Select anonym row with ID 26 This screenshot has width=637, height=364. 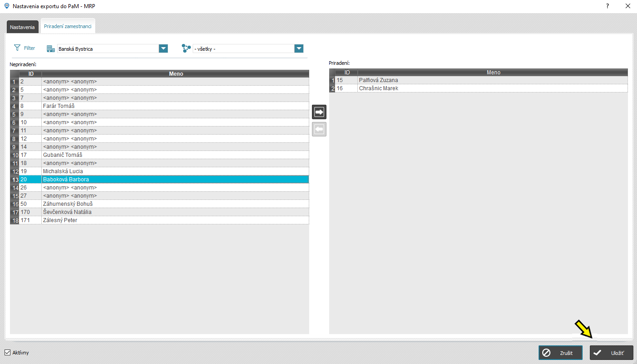160,188
